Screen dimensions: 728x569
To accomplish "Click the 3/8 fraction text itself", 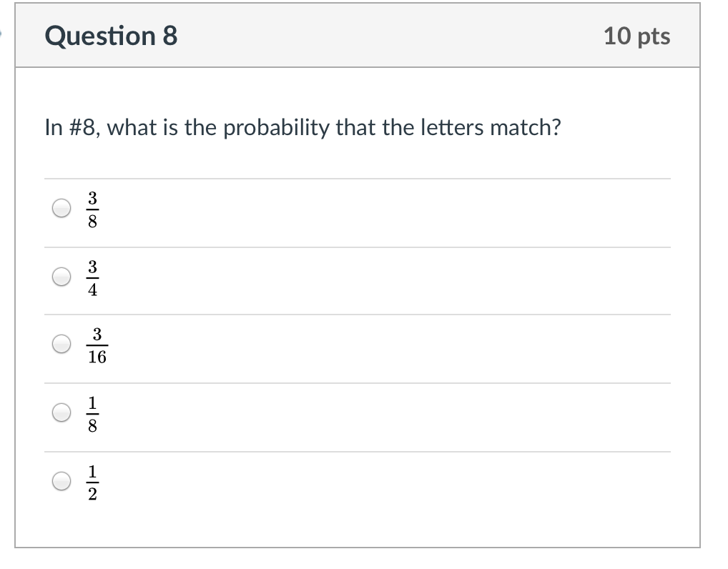I will point(93,208).
